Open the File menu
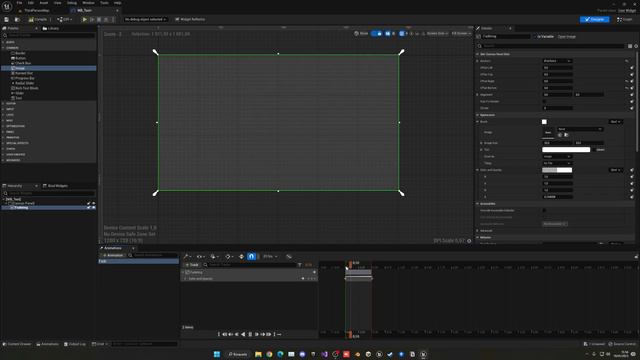This screenshot has width=640, height=360. 19,3
